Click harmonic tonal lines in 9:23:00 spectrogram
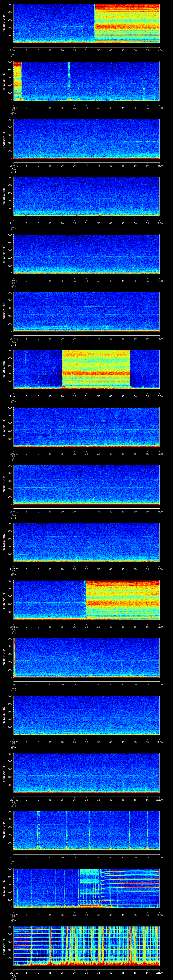Image resolution: width=173 pixels, height=980 pixels. coord(130,886)
